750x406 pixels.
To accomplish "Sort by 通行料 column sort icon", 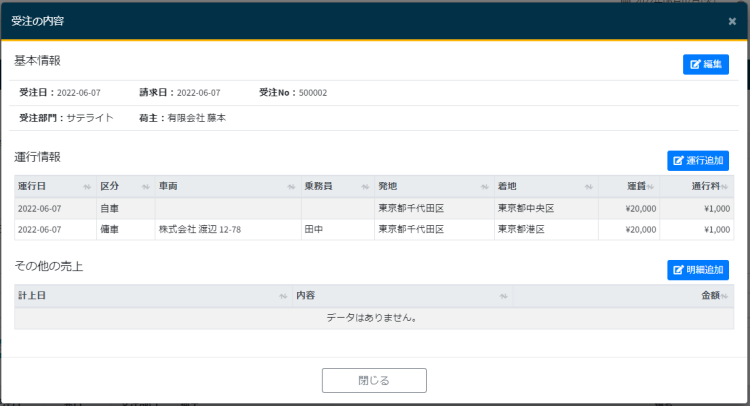I will (727, 187).
